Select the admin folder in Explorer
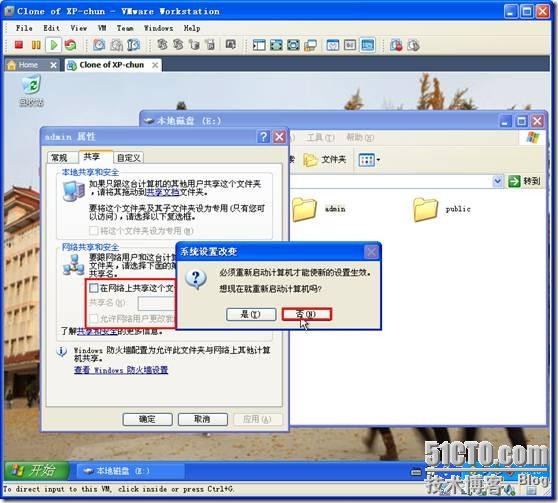The height and width of the screenshot is (503, 558). (x=319, y=209)
